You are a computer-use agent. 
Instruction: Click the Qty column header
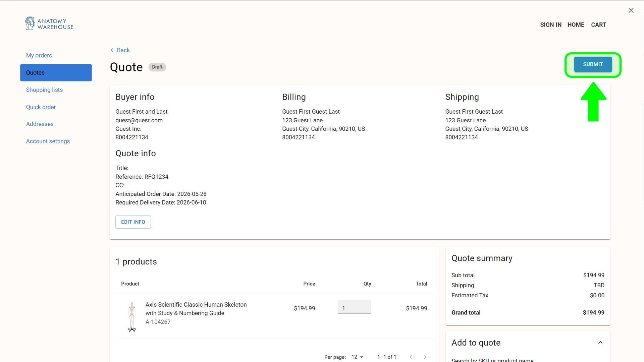point(367,284)
